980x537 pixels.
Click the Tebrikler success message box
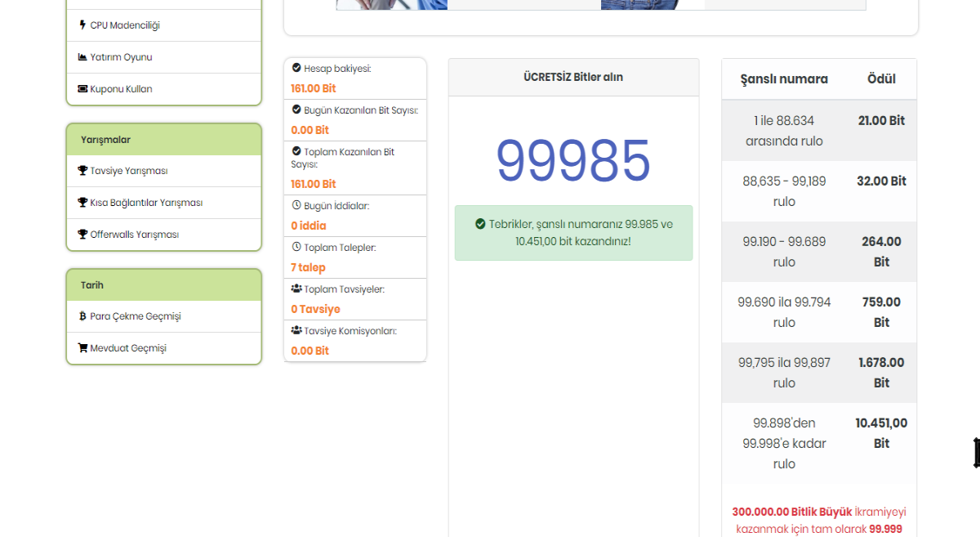(573, 233)
